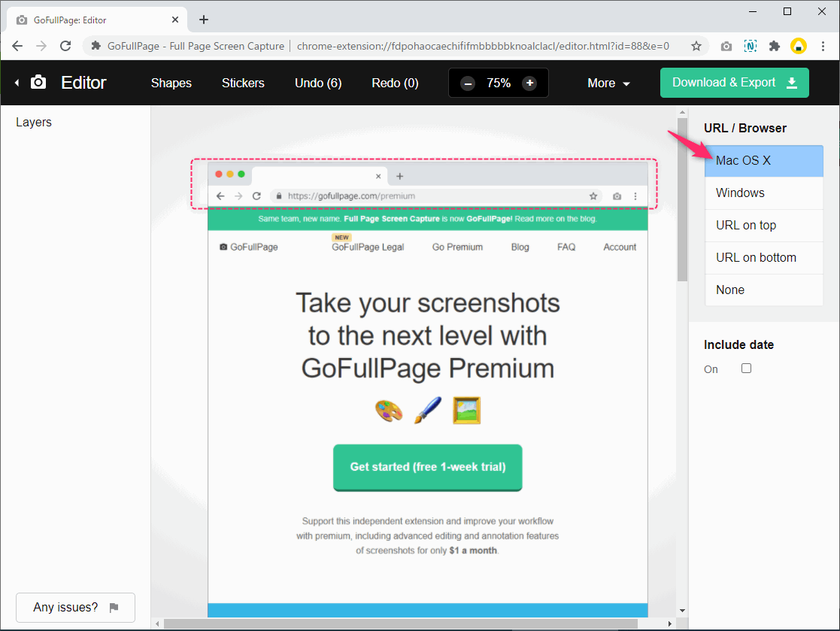The image size is (840, 631).
Task: Click the Layers panel heading
Action: pos(34,122)
